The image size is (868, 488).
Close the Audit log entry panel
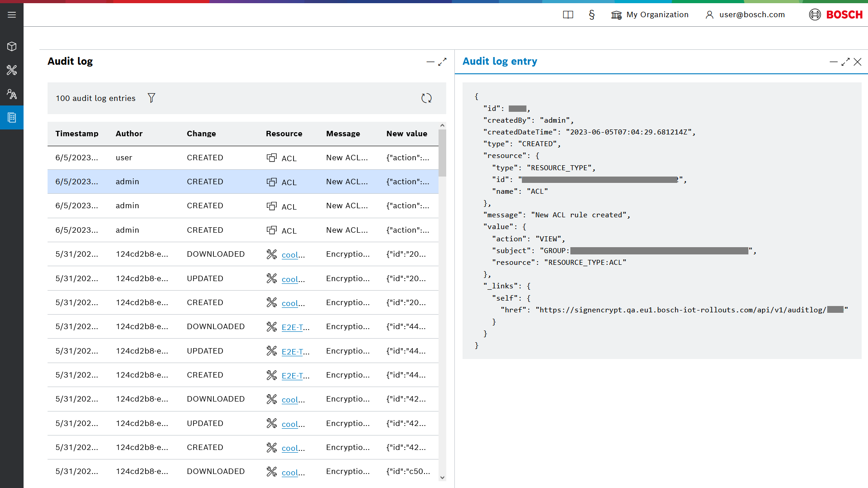[x=858, y=62]
